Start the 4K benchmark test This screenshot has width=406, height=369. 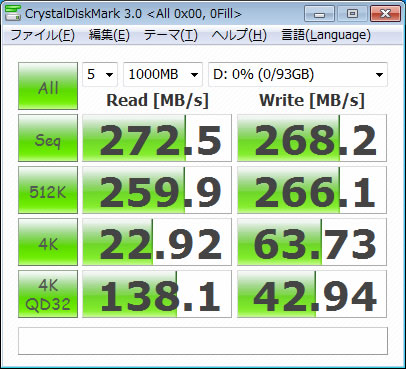point(48,242)
